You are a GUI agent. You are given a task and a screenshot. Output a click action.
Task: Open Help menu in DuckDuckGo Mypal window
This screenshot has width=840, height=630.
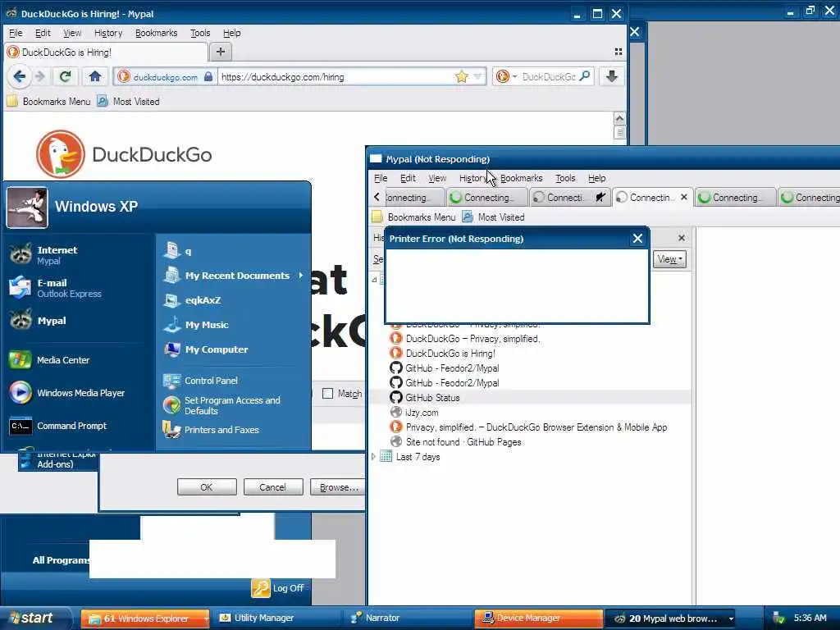pos(231,33)
